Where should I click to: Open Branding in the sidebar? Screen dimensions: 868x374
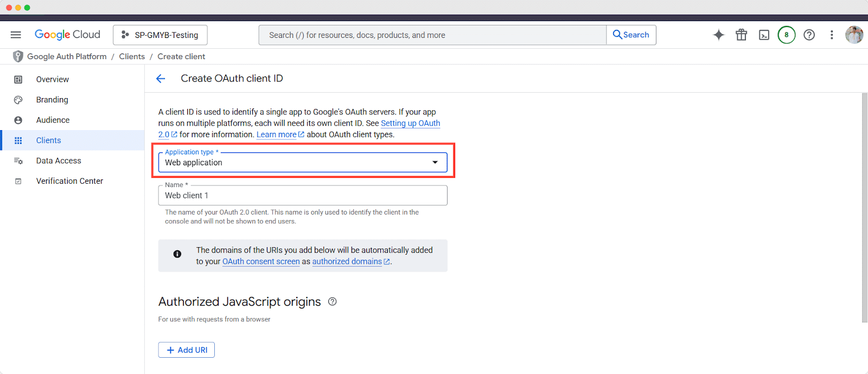72,100
